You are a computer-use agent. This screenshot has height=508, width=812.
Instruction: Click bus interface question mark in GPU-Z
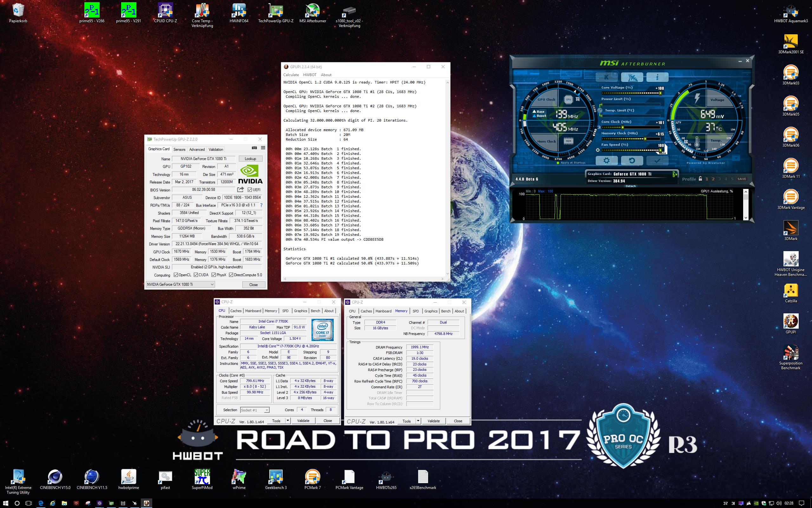click(x=261, y=205)
